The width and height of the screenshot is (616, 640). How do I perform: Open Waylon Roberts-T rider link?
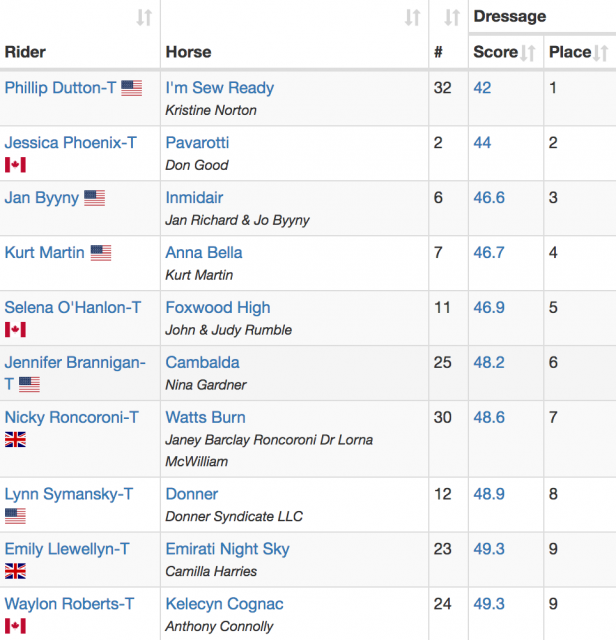click(x=69, y=604)
